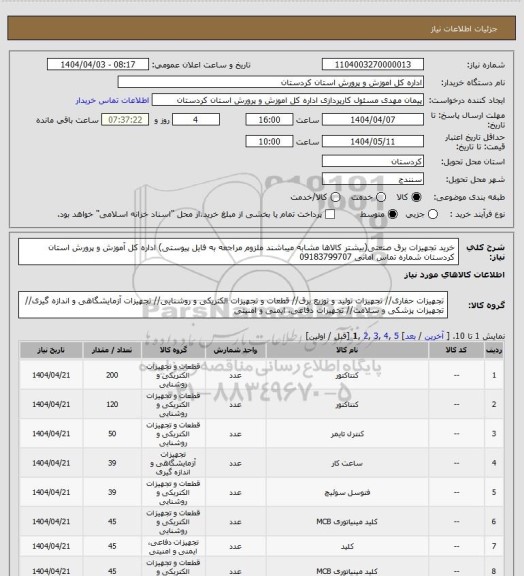Click quantity 50 in row 3
The height and width of the screenshot is (576, 524).
point(112,434)
